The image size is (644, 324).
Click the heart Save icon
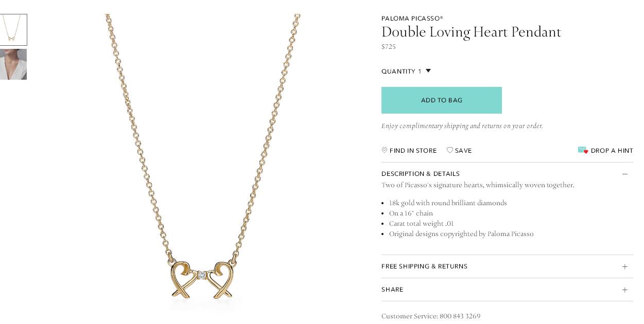click(450, 150)
